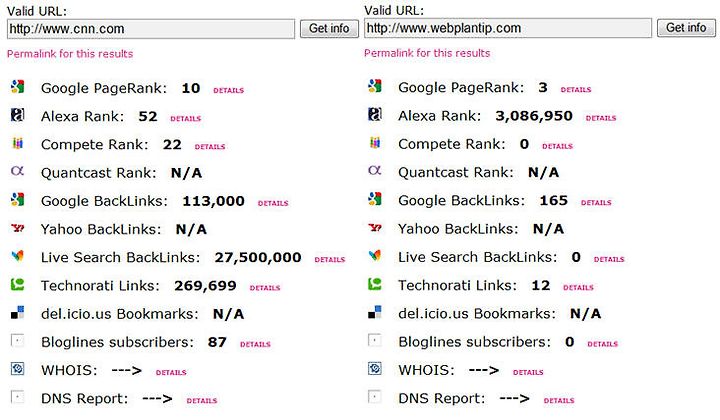Click Bloglines icon in cnn.com results
Image resolution: width=720 pixels, height=420 pixels.
click(x=17, y=341)
